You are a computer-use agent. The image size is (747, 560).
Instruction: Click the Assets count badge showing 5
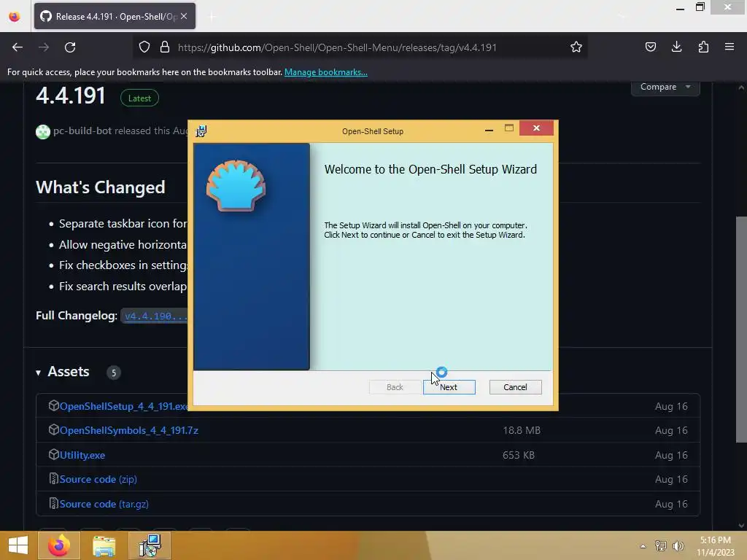(113, 373)
